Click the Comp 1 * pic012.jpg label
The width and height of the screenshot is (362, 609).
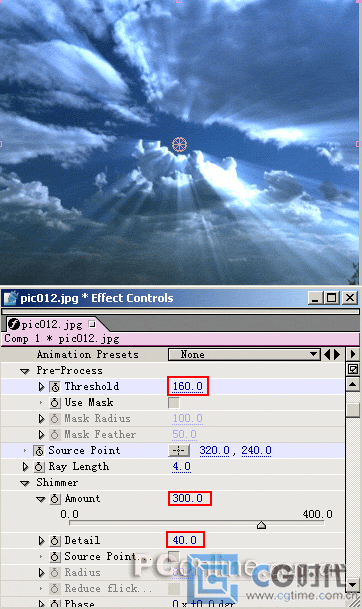coord(62,339)
